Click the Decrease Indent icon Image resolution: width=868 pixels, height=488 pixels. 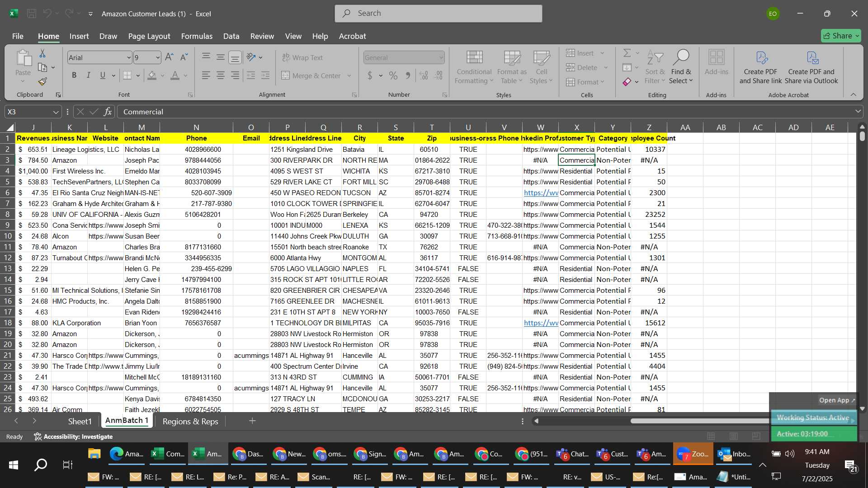(251, 75)
